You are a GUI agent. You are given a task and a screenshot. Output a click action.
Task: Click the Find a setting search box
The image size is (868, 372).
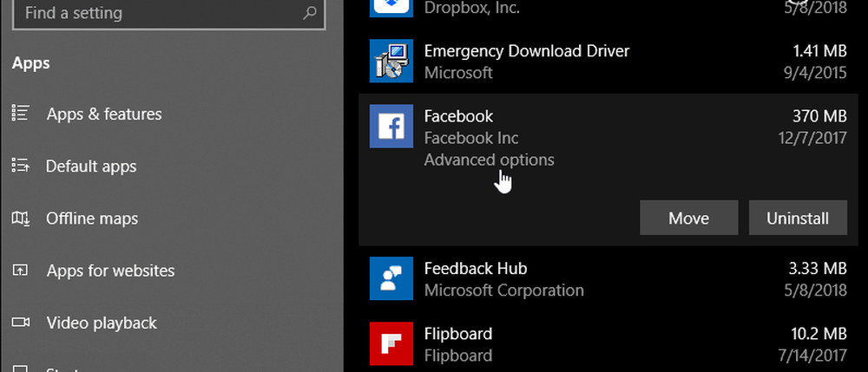[x=169, y=13]
